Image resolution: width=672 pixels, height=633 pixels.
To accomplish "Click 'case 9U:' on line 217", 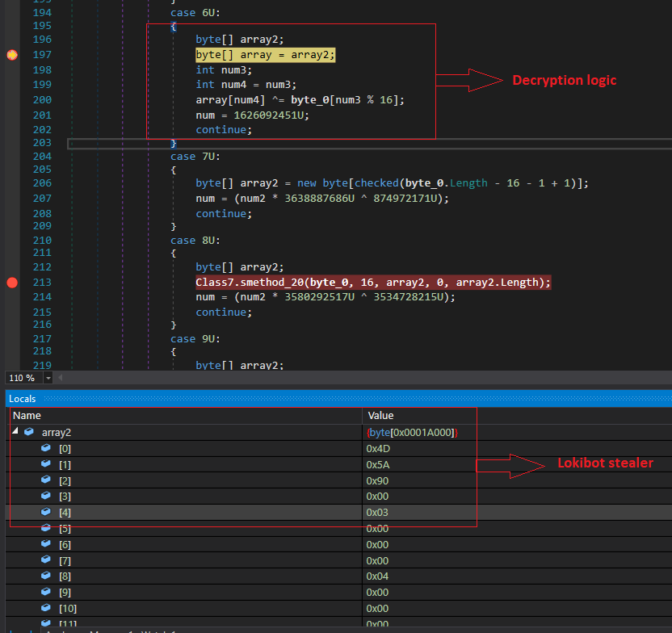I will coord(195,339).
